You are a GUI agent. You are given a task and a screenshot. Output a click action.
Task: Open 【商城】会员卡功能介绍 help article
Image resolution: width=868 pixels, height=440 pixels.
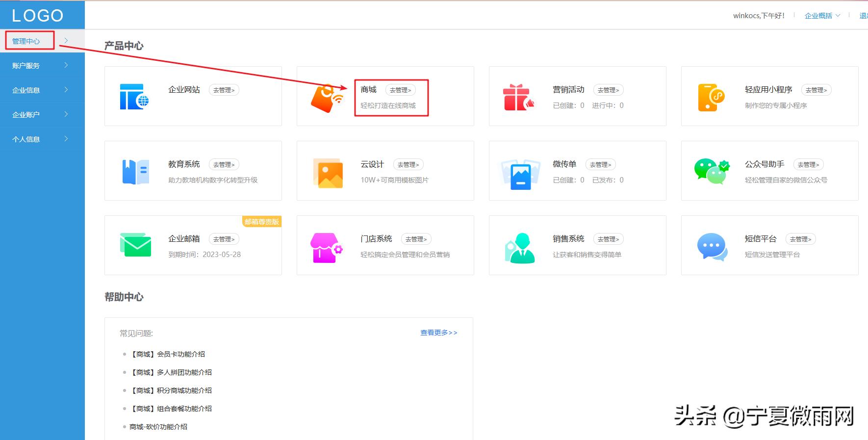(x=168, y=354)
